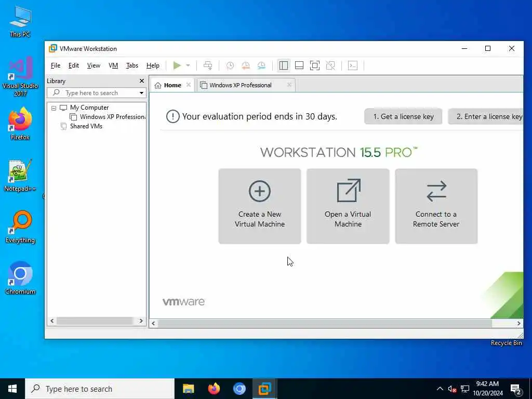Select Shared VMs in the library
The height and width of the screenshot is (399, 532).
[x=86, y=126]
